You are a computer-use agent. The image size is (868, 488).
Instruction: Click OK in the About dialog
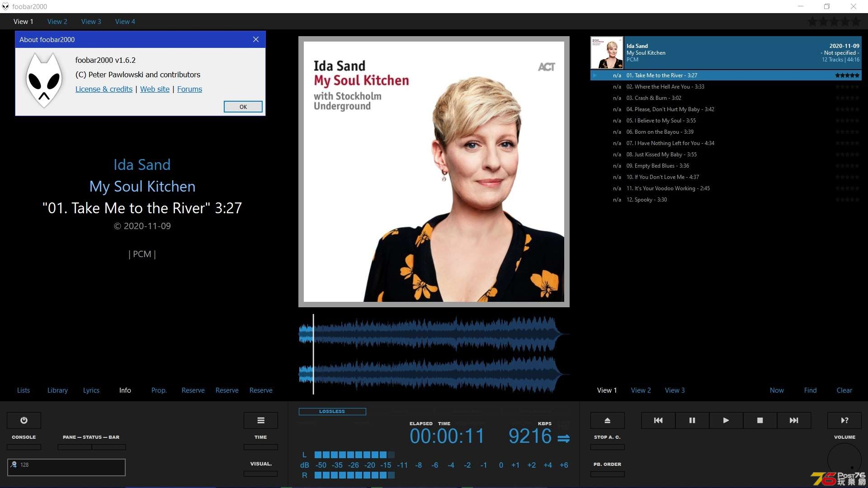coord(243,107)
